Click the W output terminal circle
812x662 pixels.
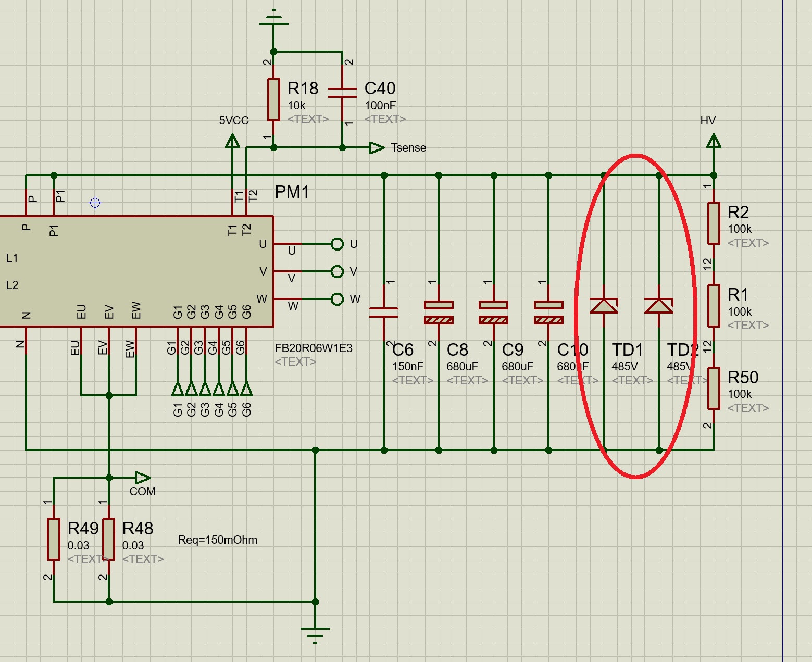[x=337, y=299]
